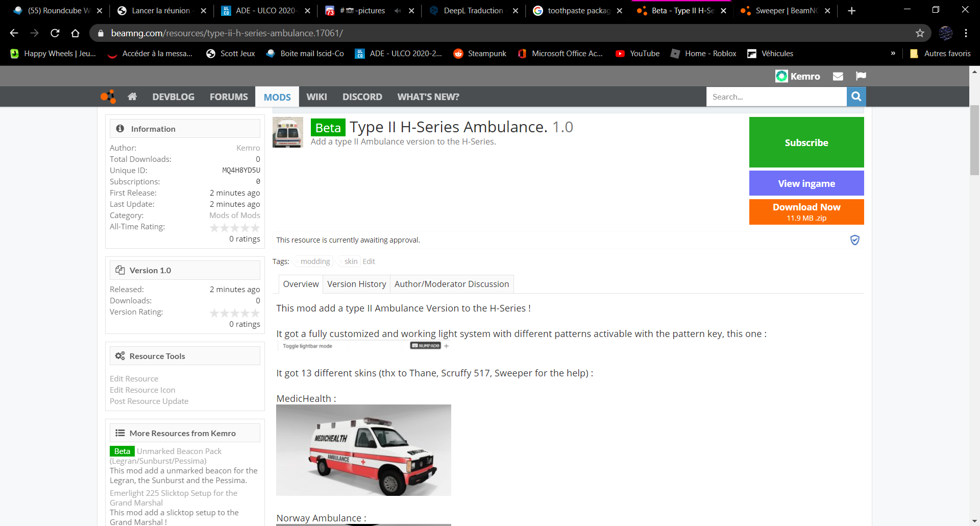Screen dimensions: 980x526
Task: Rate with Version Rating stars
Action: (x=235, y=313)
